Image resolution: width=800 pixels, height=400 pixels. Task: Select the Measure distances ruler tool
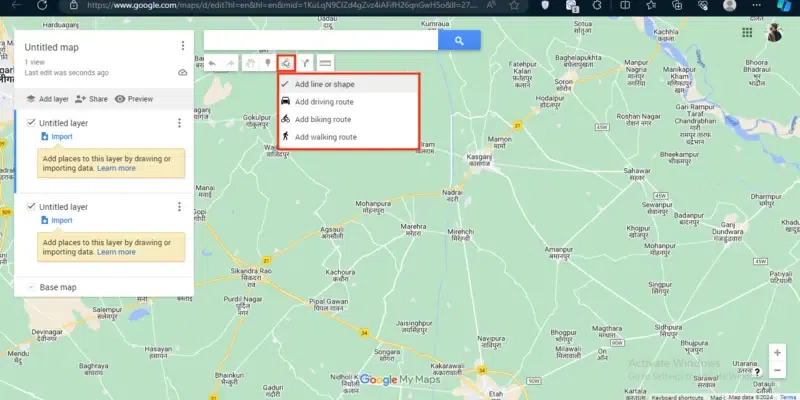326,63
